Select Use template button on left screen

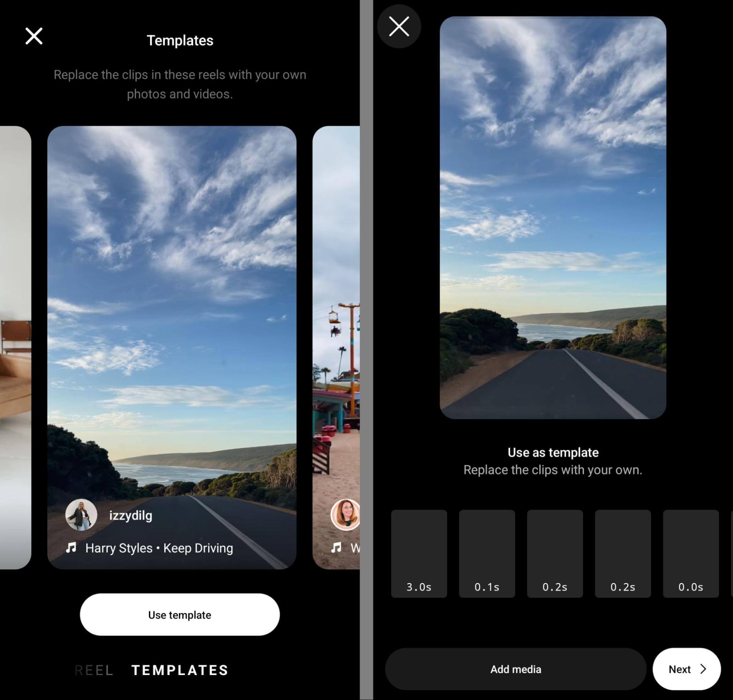pyautogui.click(x=180, y=614)
